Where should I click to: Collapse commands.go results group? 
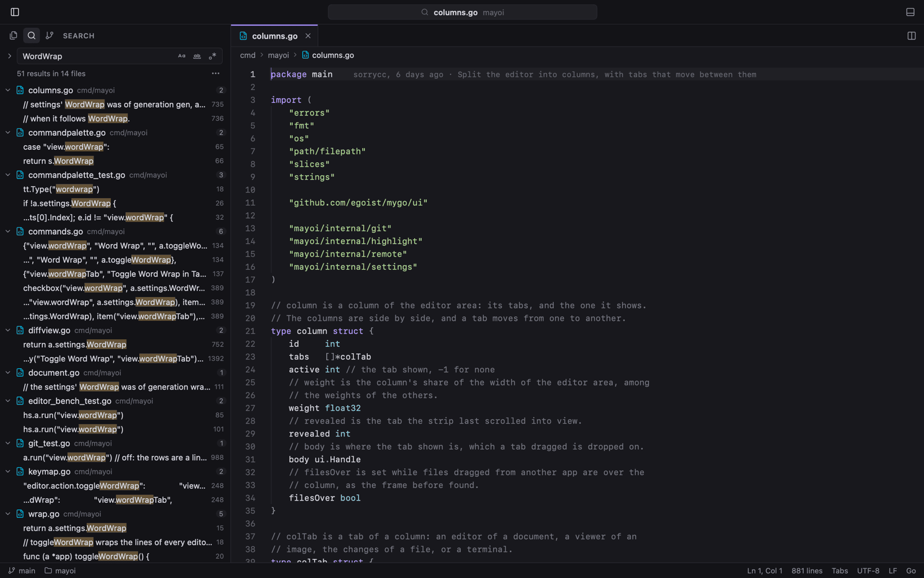(x=8, y=231)
